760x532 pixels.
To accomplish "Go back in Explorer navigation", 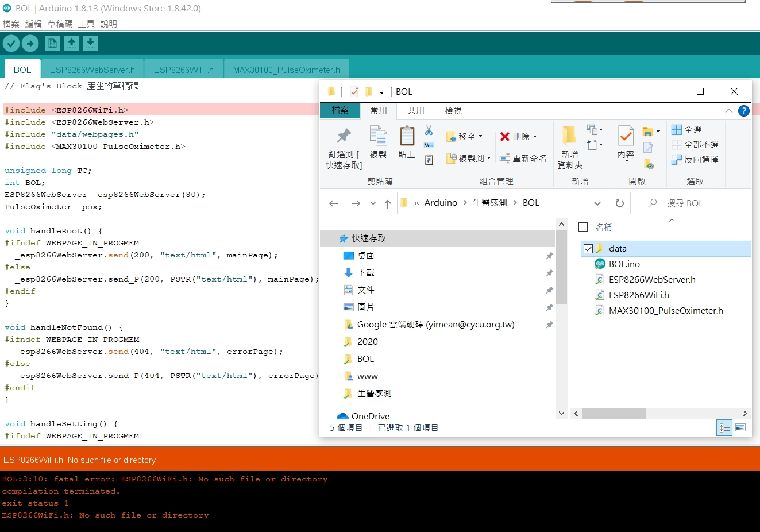I will click(334, 203).
